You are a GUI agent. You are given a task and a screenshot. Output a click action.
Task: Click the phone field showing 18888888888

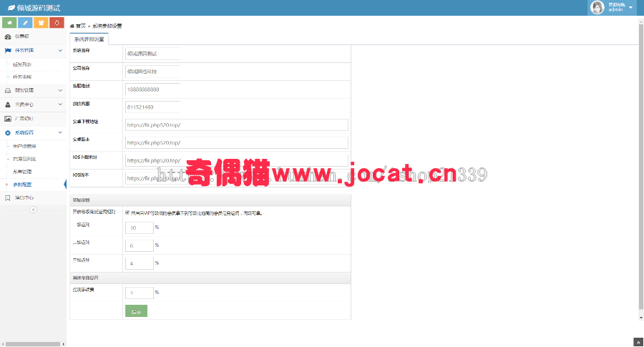tap(153, 89)
